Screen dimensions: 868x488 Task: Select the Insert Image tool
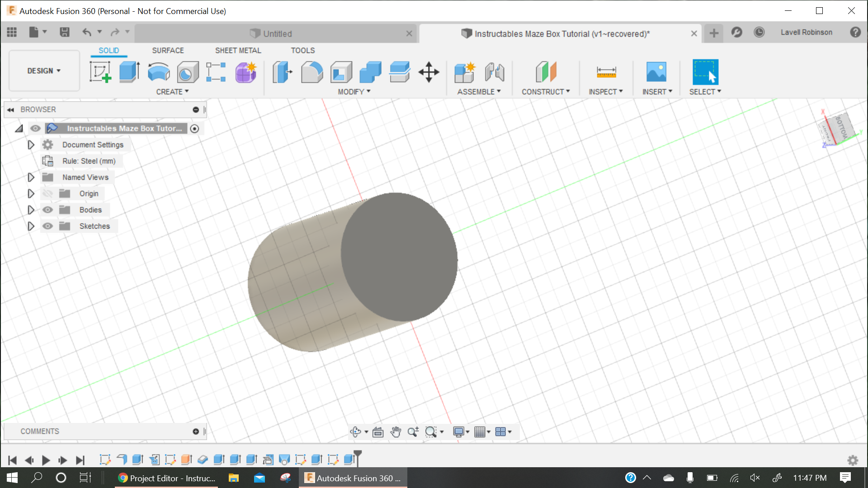coord(656,72)
